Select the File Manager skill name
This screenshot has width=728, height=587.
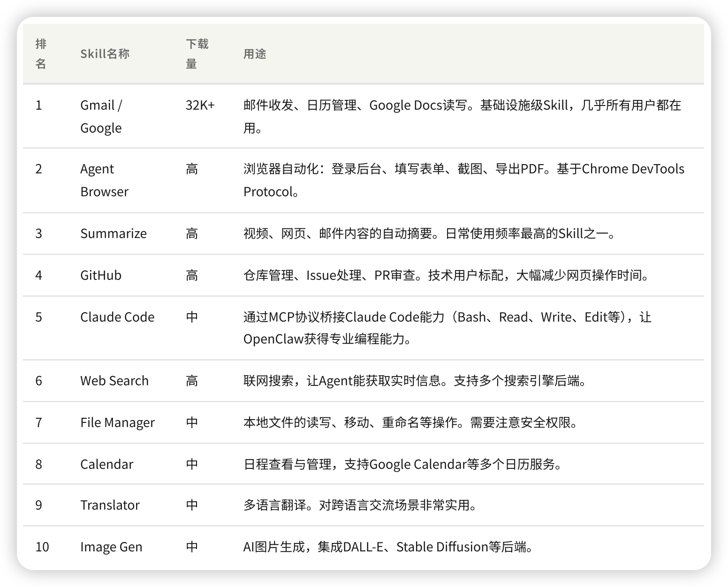(117, 422)
